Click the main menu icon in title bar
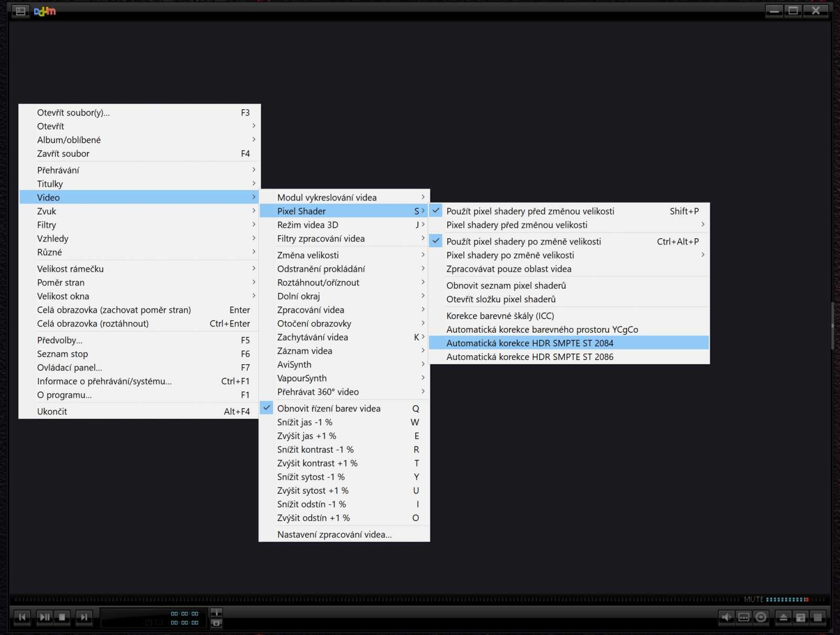840x635 pixels. point(20,11)
